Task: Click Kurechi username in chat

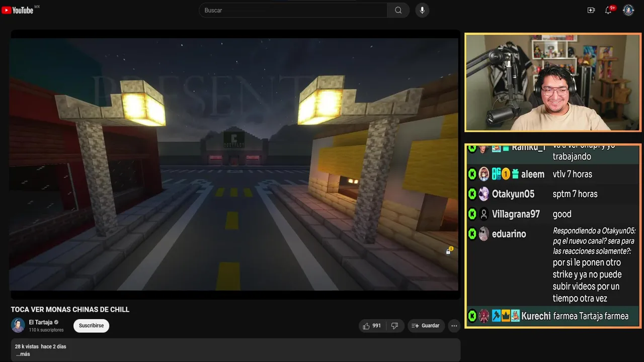Action: [536, 316]
